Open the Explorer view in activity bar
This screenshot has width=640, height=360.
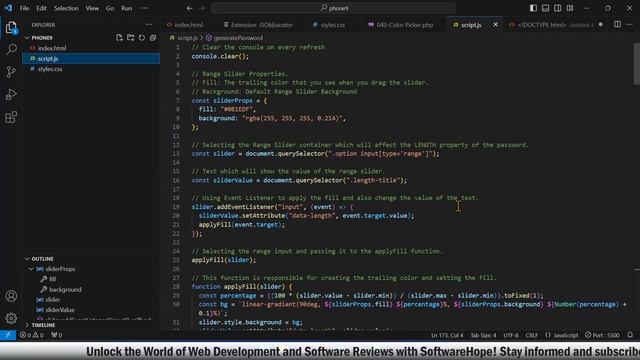click(x=11, y=27)
